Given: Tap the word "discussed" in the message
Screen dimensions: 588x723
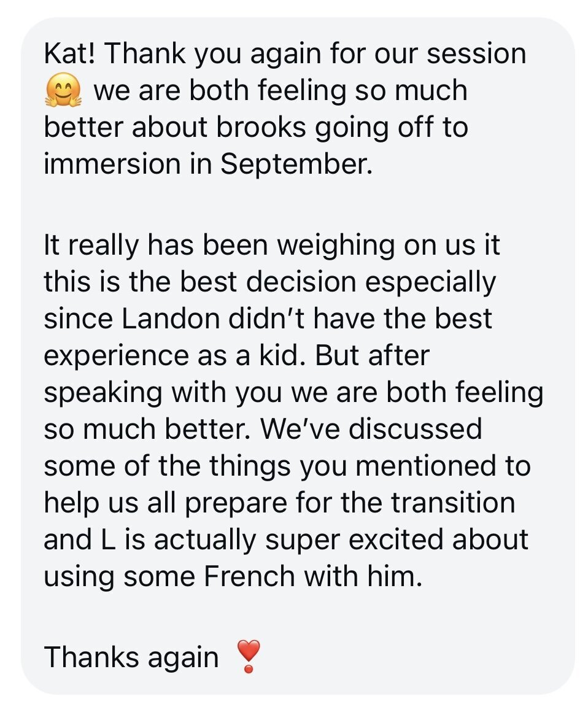Looking at the screenshot, I should [416, 430].
